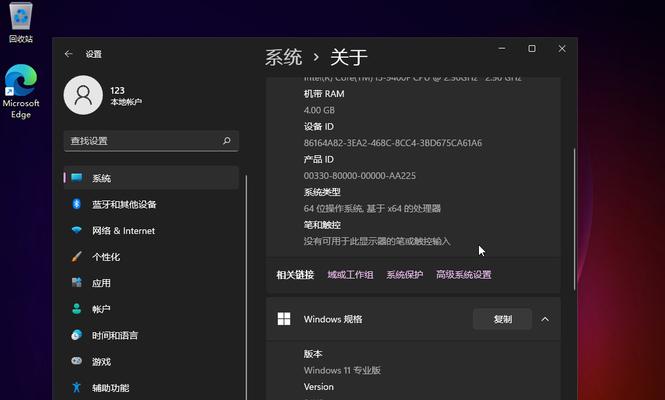
Task: Open the 游戏 settings page
Action: [x=151, y=361]
